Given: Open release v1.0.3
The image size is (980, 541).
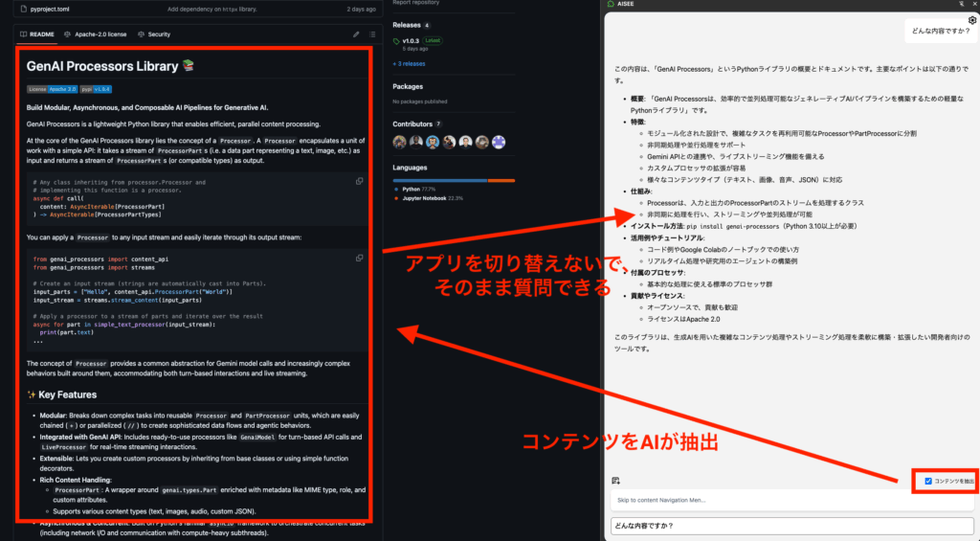Looking at the screenshot, I should 411,40.
